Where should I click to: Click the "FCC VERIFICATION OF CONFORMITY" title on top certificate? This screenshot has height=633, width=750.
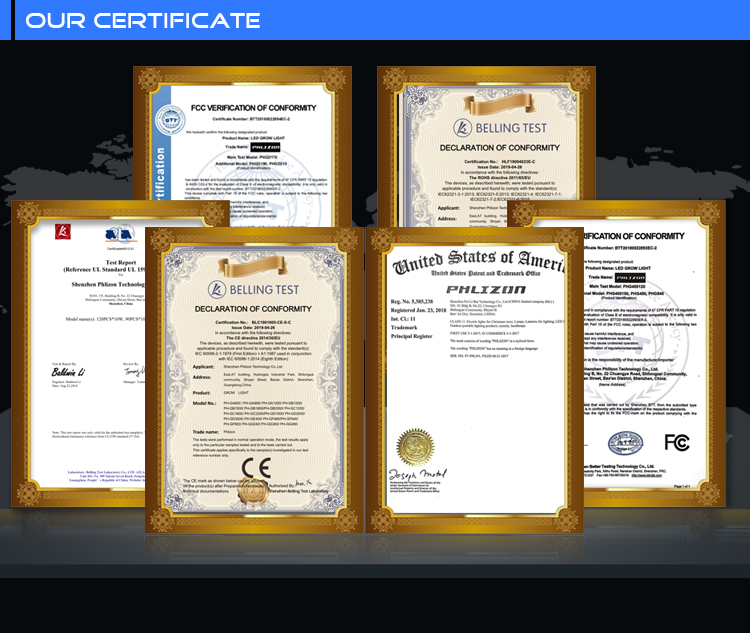pyautogui.click(x=254, y=108)
